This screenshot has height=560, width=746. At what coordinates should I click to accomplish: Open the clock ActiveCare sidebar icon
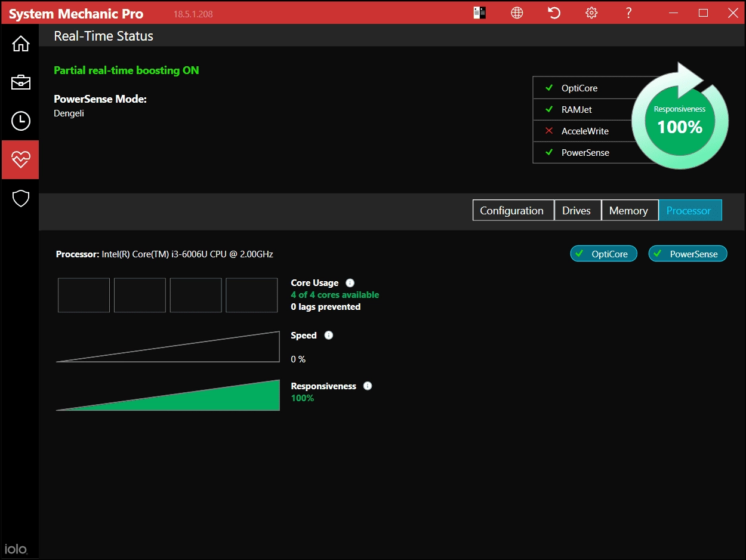pos(21,121)
